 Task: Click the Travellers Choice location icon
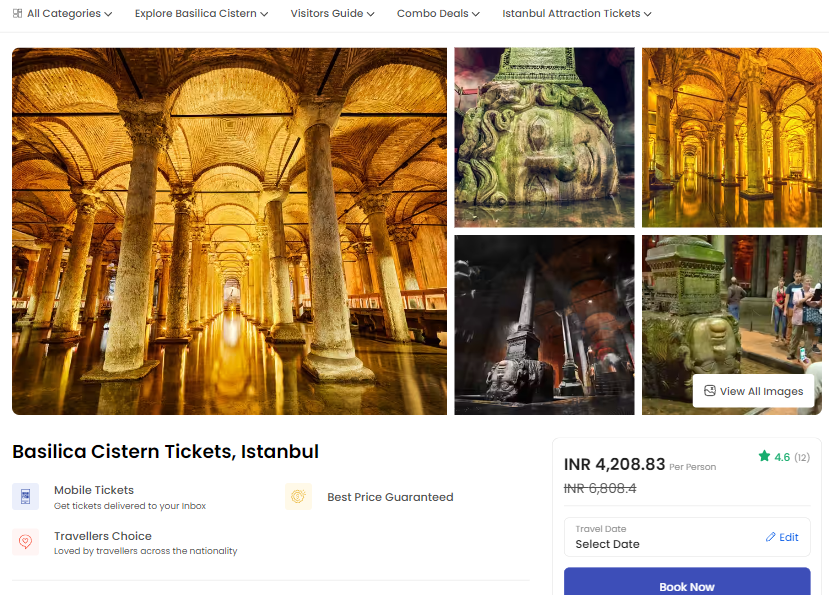click(25, 541)
